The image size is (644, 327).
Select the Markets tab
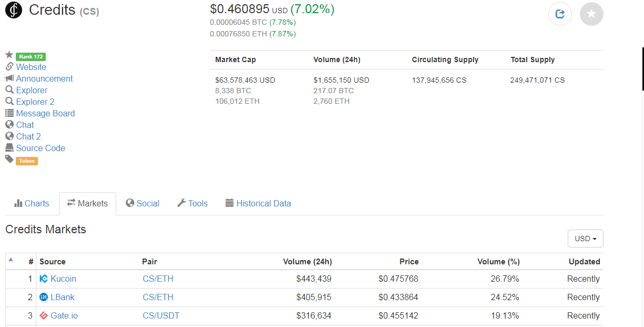coord(87,203)
